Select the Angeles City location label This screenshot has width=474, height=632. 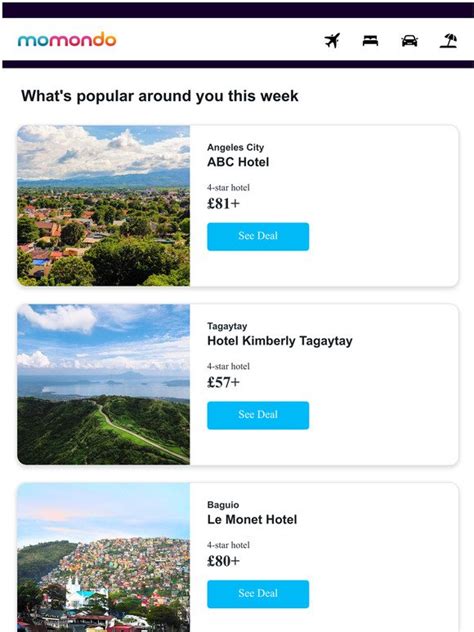pyautogui.click(x=235, y=148)
